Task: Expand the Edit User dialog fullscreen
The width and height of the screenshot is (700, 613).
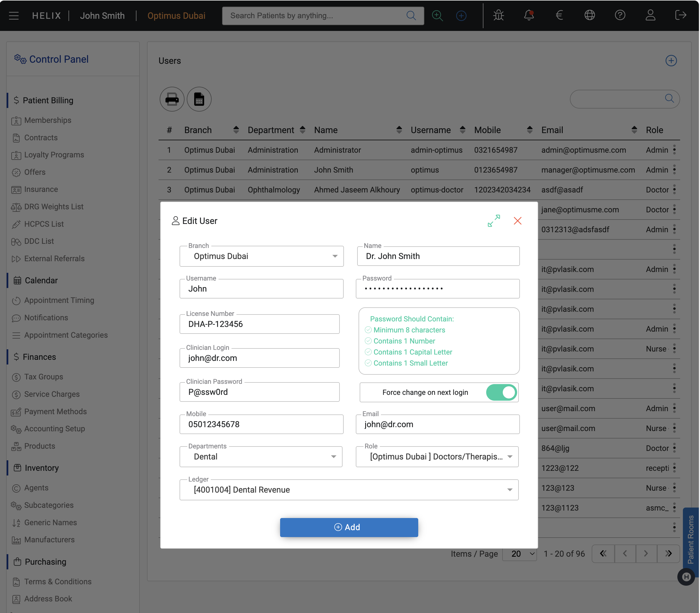Action: pyautogui.click(x=494, y=221)
